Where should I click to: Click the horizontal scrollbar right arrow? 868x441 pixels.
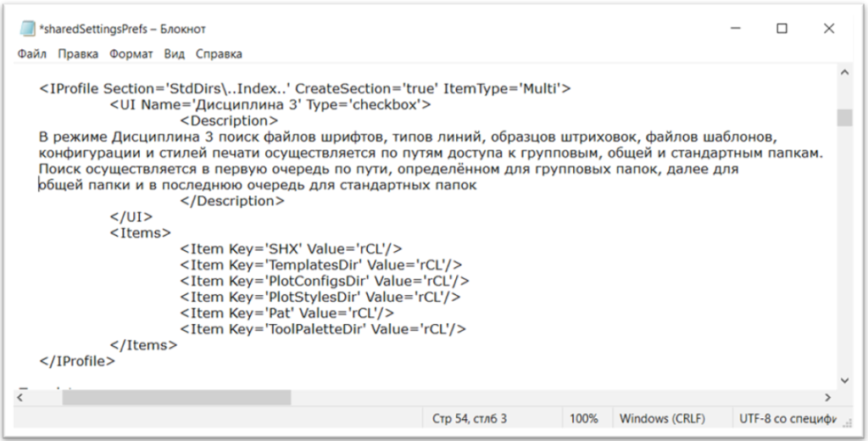point(828,397)
